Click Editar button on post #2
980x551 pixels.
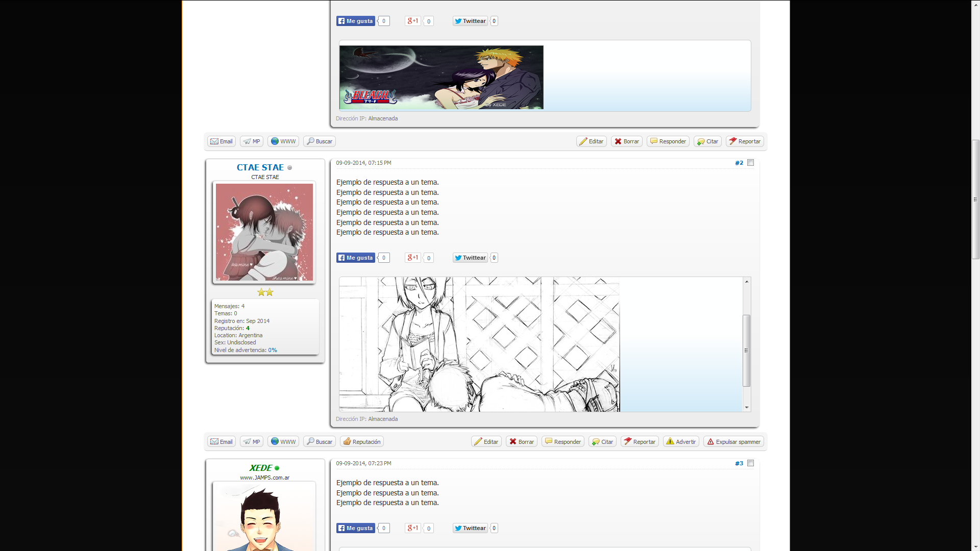pos(486,442)
